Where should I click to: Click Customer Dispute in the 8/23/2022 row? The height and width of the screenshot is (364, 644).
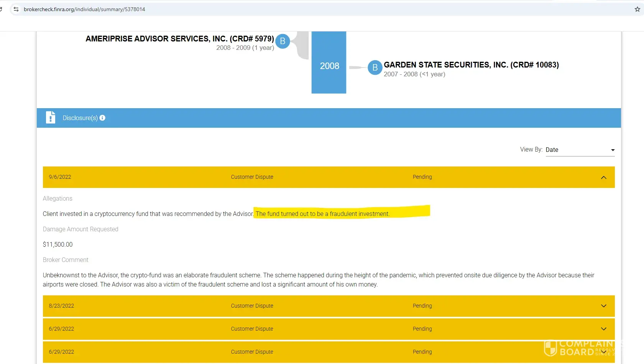pos(252,306)
